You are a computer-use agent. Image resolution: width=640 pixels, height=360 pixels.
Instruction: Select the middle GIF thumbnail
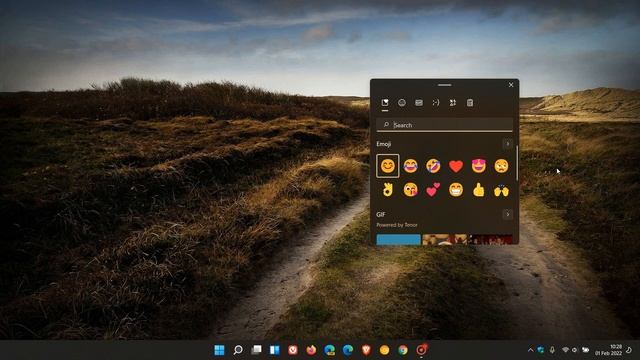click(x=444, y=239)
